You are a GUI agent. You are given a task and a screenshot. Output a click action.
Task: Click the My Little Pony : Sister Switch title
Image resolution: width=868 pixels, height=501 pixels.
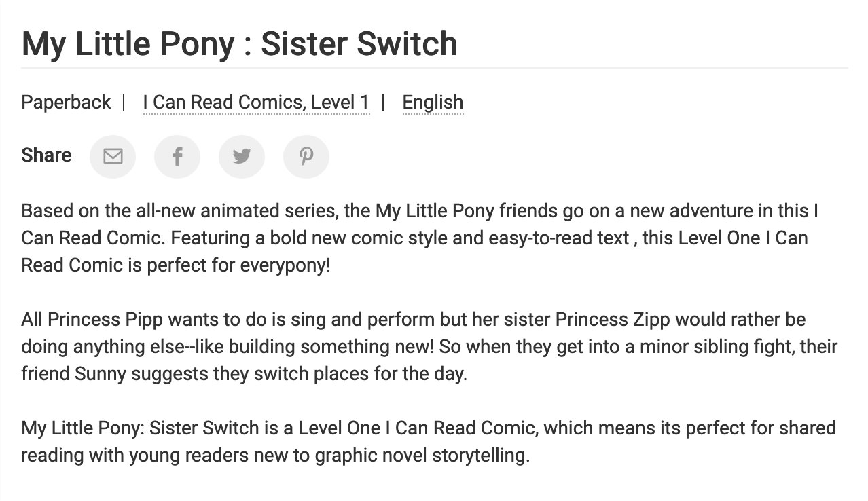pos(239,44)
